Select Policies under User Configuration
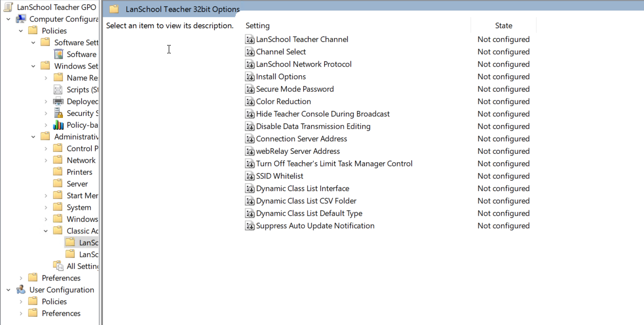644x325 pixels. tap(54, 301)
